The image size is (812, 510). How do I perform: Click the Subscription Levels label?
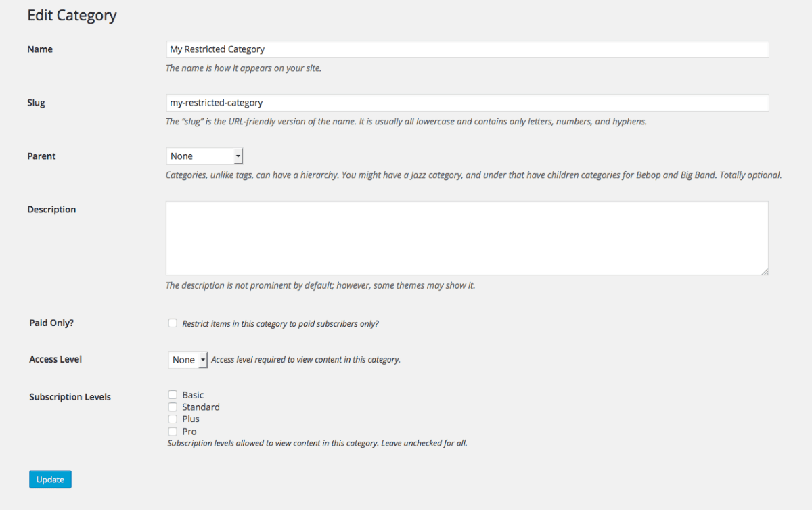[70, 397]
